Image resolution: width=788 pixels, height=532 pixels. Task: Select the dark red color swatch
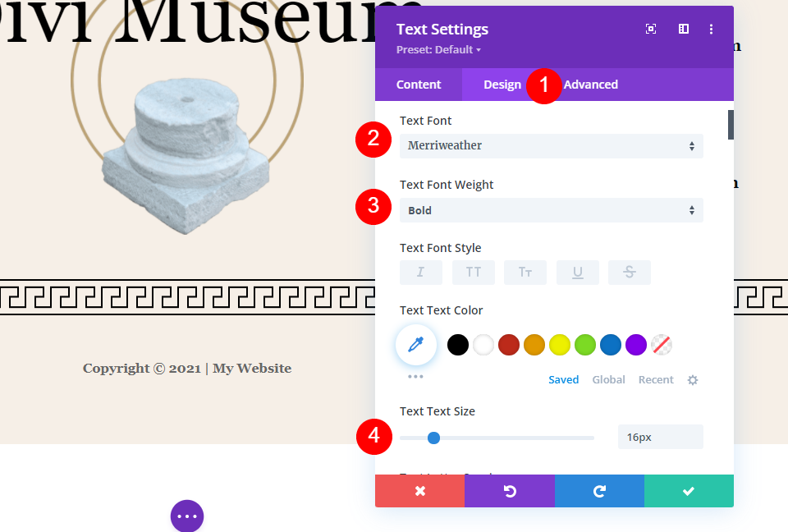click(509, 345)
